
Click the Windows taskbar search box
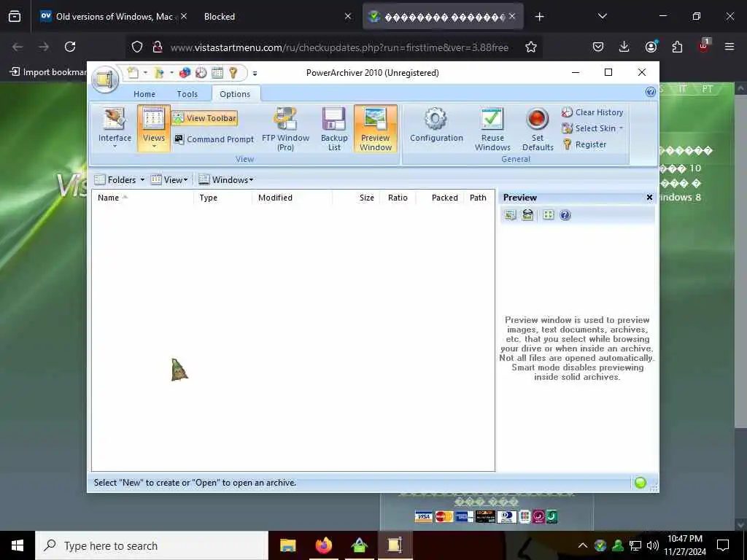click(x=152, y=545)
